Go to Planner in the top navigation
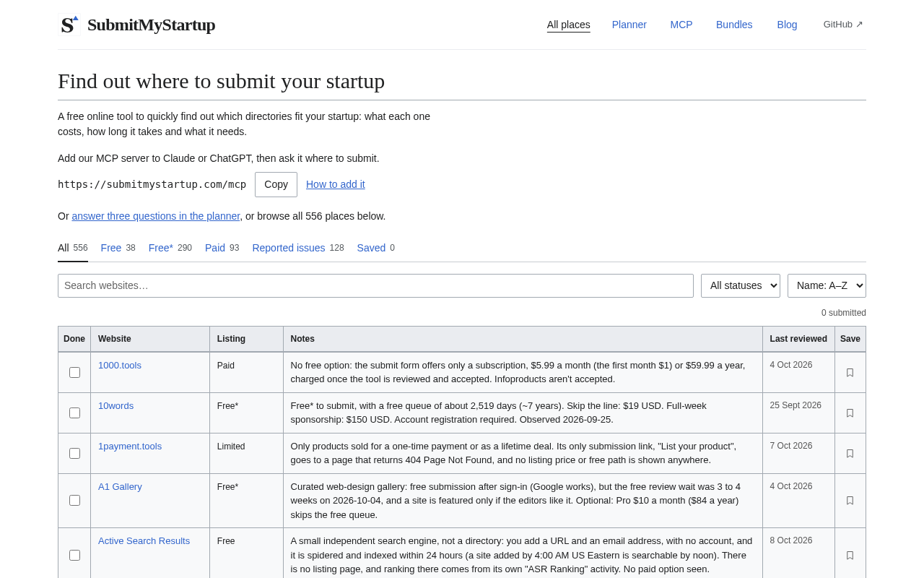The height and width of the screenshot is (578, 924). tap(629, 25)
